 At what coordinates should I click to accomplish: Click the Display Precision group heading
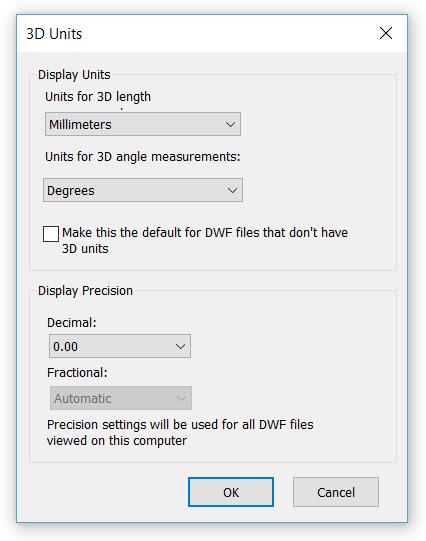[x=85, y=291]
